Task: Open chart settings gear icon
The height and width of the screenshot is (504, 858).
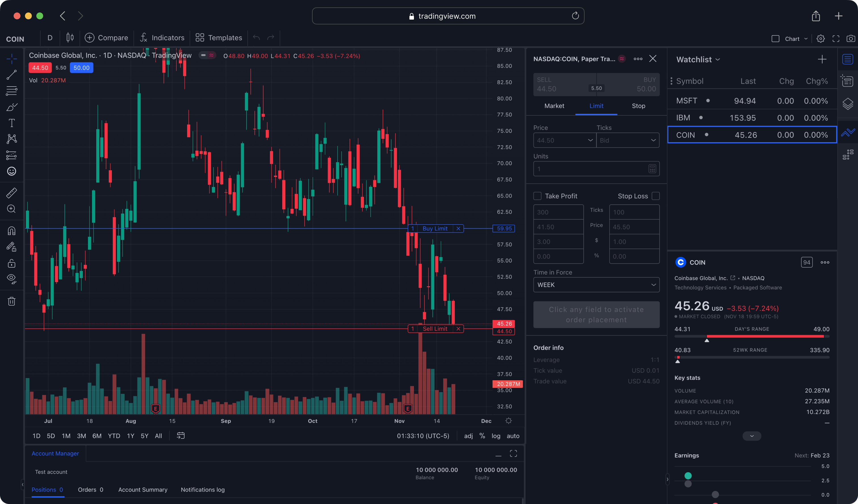Action: (x=821, y=39)
